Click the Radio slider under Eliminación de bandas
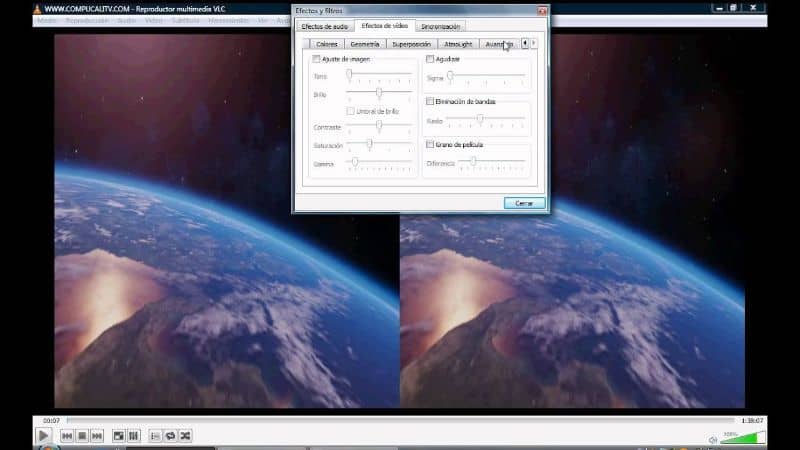The width and height of the screenshot is (800, 450). [486, 121]
